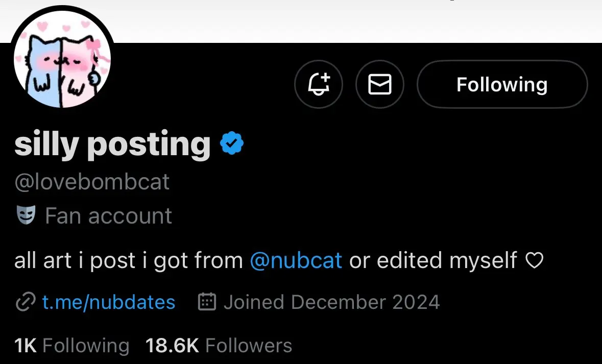Click the "or edited myself" bio text
The image size is (602, 364).
coord(433,261)
